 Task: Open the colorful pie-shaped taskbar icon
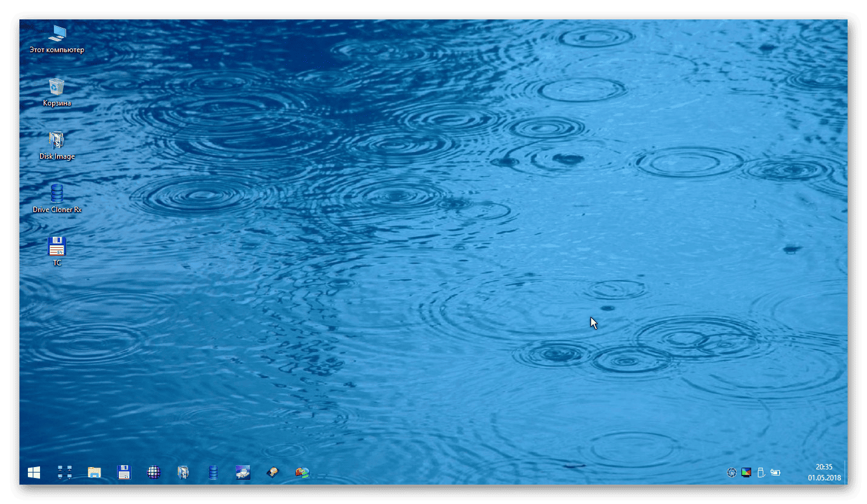tap(302, 472)
